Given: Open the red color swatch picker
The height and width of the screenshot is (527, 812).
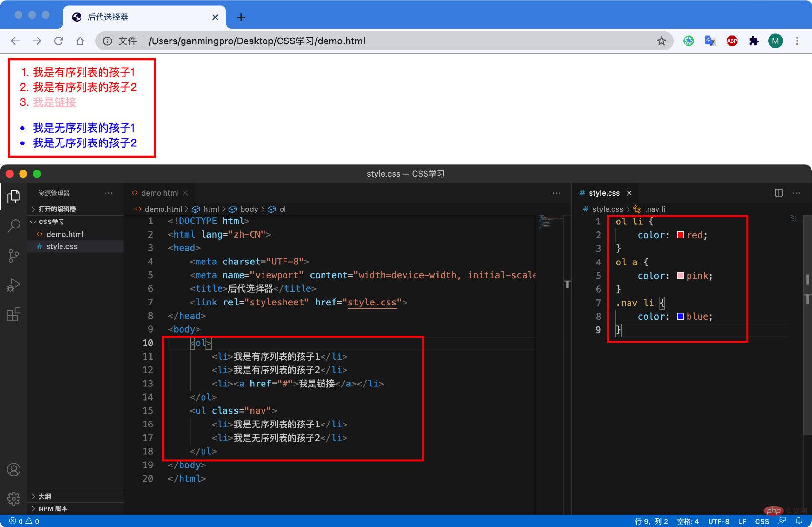Looking at the screenshot, I should 680,235.
